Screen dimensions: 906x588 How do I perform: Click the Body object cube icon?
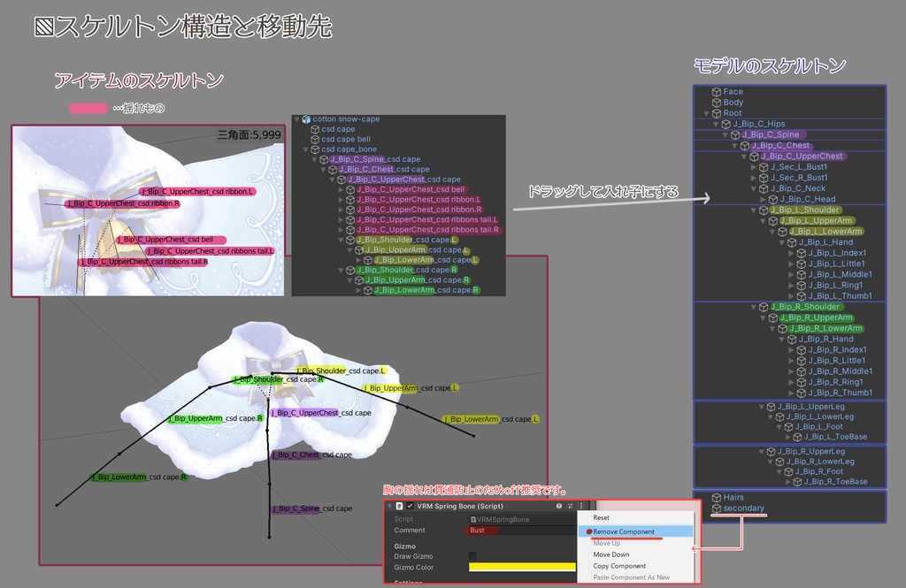pyautogui.click(x=717, y=103)
